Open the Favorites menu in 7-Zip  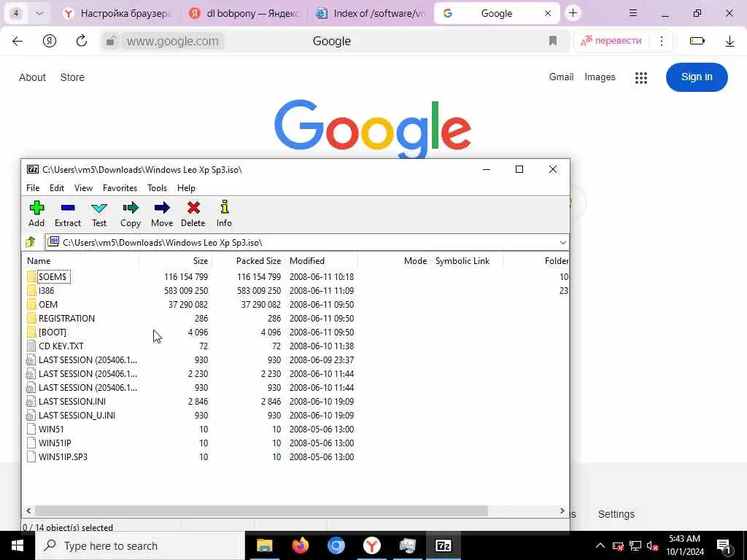(120, 188)
